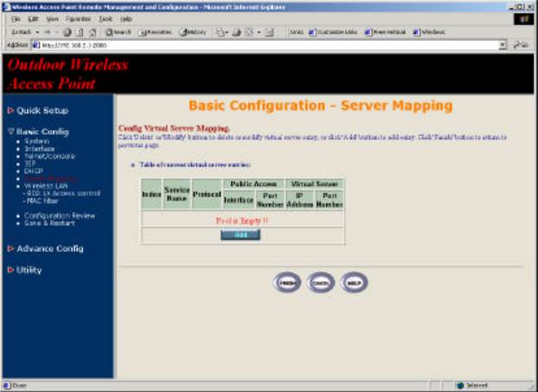Open the Free Hotmail link
This screenshot has height=392, width=538.
pyautogui.click(x=385, y=32)
